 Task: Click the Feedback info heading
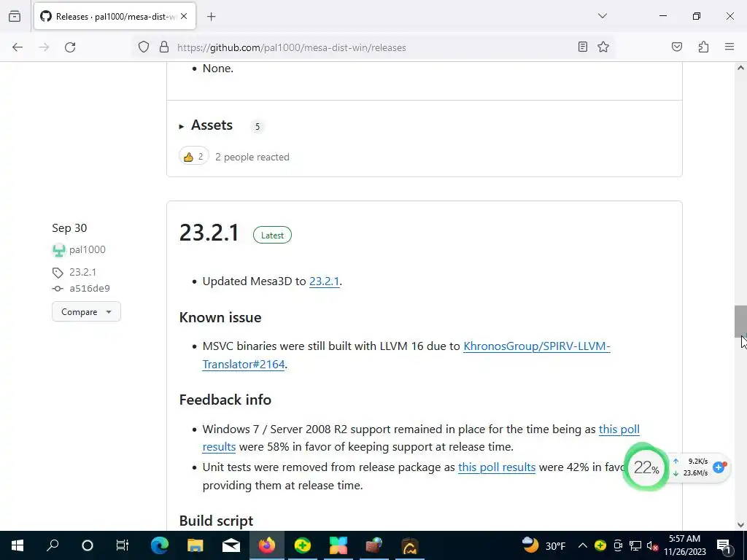point(225,400)
